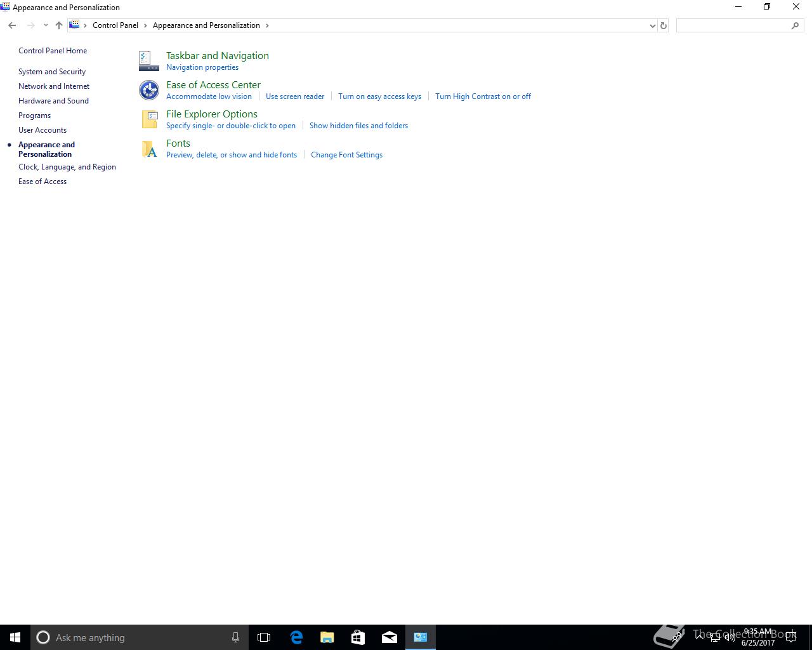The image size is (812, 650).
Task: Expand the breadcrumb chevron after Control Panel
Action: (145, 25)
